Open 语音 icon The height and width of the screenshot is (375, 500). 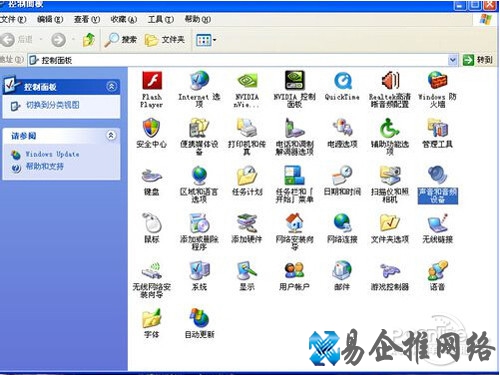[437, 276]
